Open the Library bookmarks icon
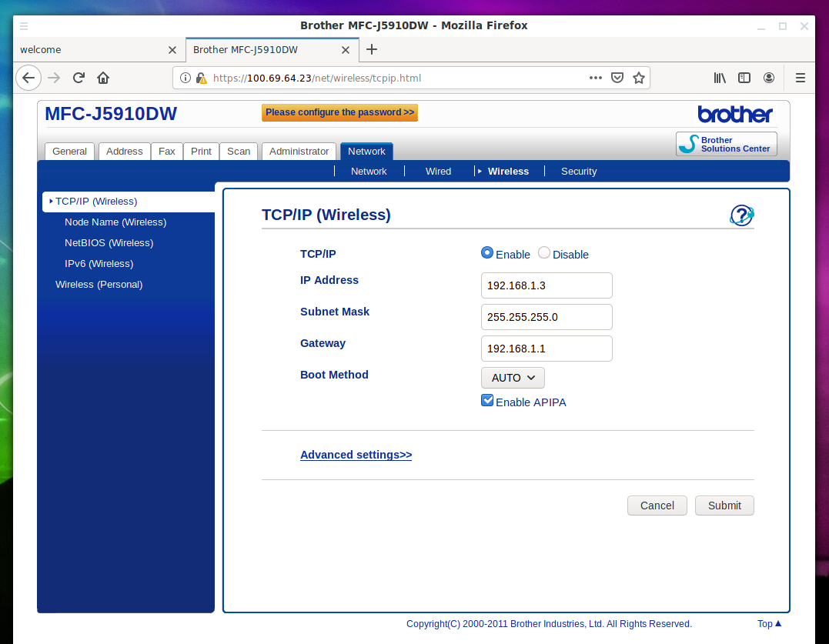Image resolution: width=829 pixels, height=644 pixels. [720, 78]
